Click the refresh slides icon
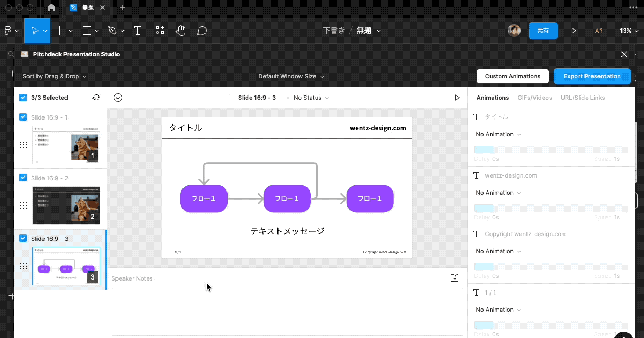 96,98
